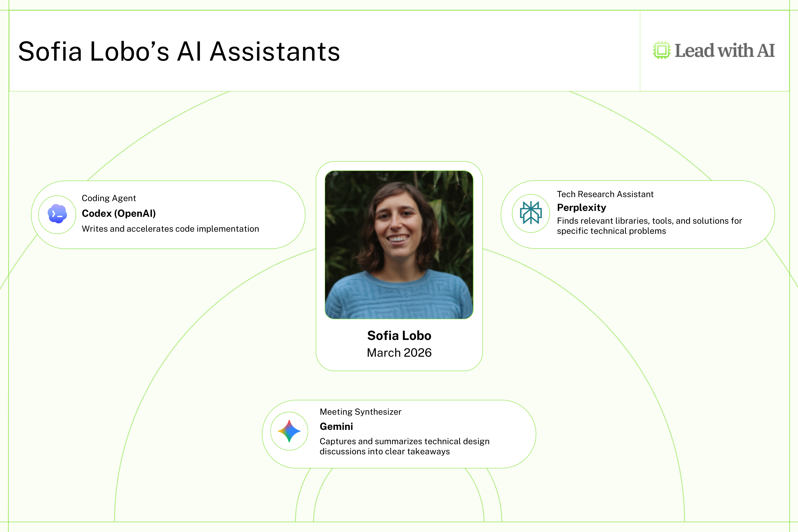Click the "Tech Research Assistant" label

click(605, 194)
